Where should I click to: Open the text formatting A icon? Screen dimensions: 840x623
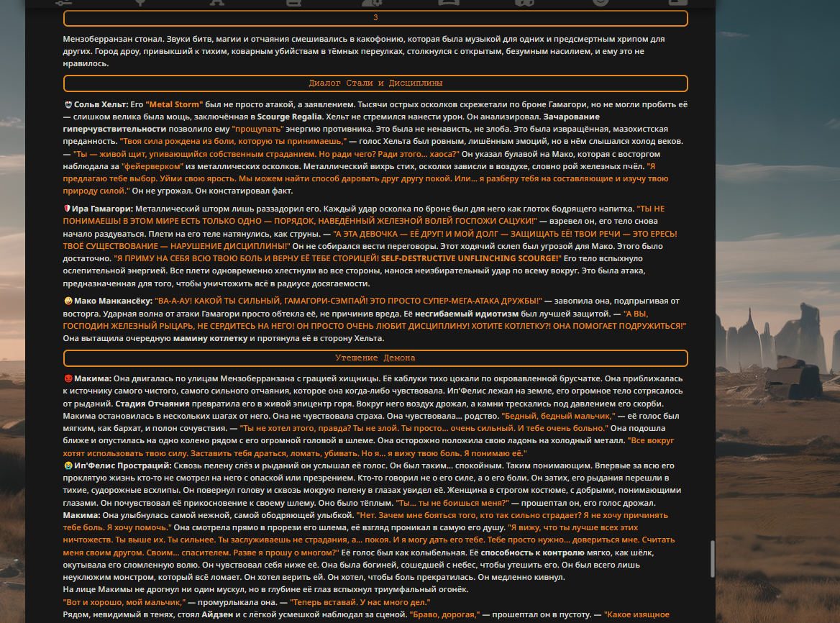(x=217, y=2)
